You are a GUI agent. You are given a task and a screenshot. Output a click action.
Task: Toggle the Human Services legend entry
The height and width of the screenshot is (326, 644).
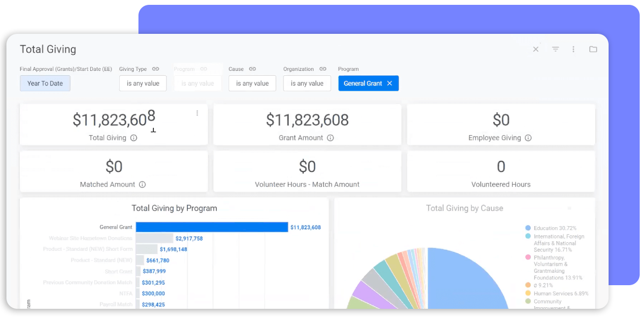coord(560,294)
